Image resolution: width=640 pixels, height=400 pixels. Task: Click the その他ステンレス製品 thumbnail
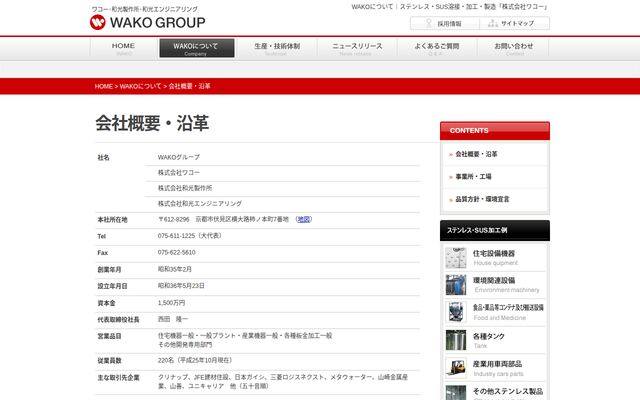[x=456, y=393]
